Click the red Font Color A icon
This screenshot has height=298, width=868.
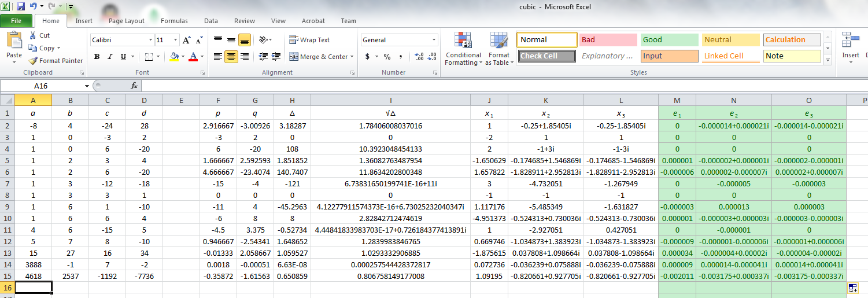(192, 57)
